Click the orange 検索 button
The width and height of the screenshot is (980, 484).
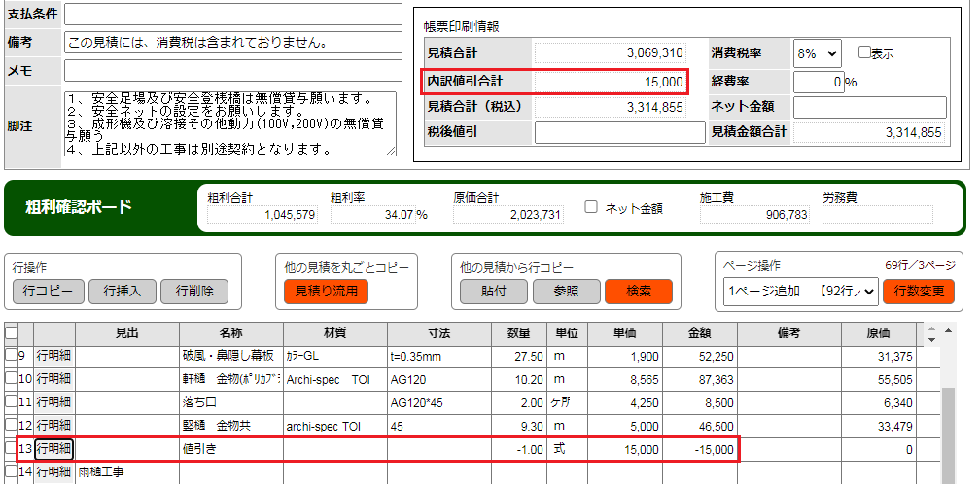(x=638, y=291)
